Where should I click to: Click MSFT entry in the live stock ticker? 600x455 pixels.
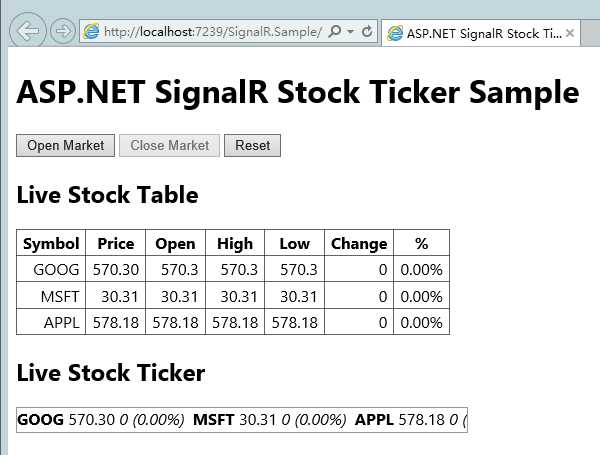[x=270, y=420]
